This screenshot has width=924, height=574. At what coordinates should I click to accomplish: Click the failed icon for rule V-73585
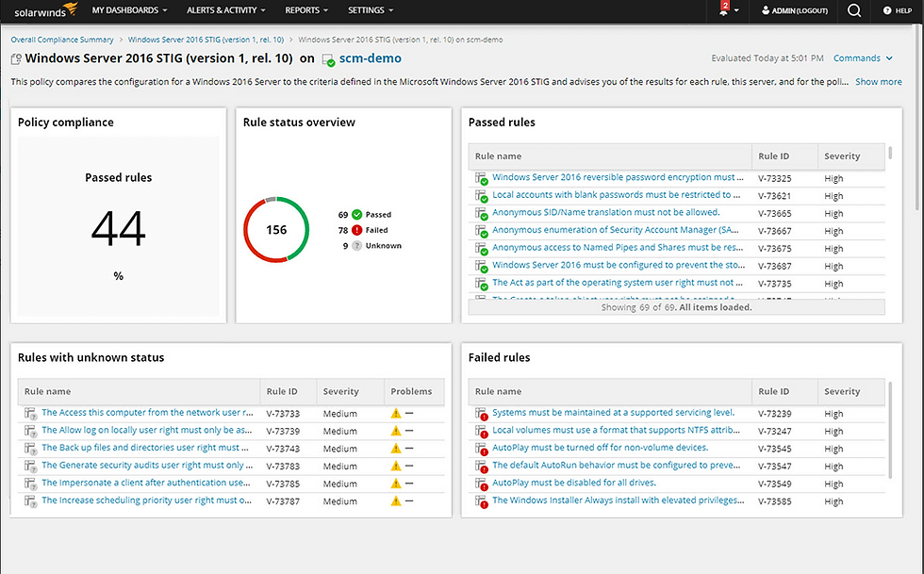(x=482, y=501)
